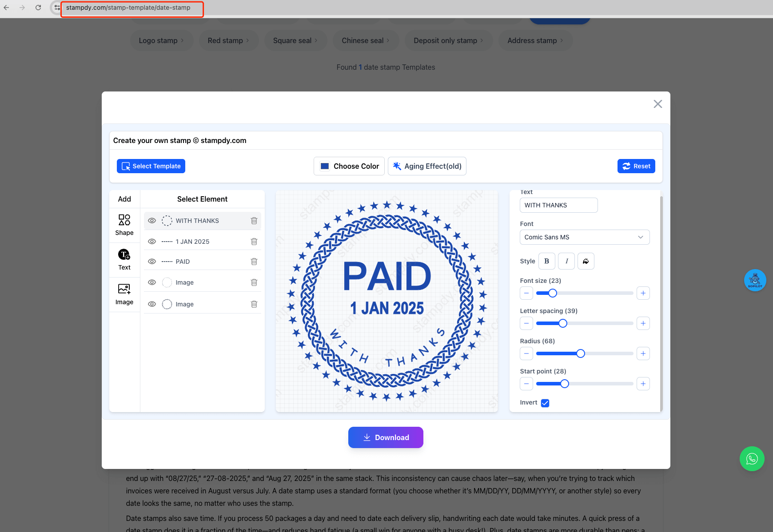Select the Text add tool
This screenshot has height=532, width=773.
click(x=124, y=259)
